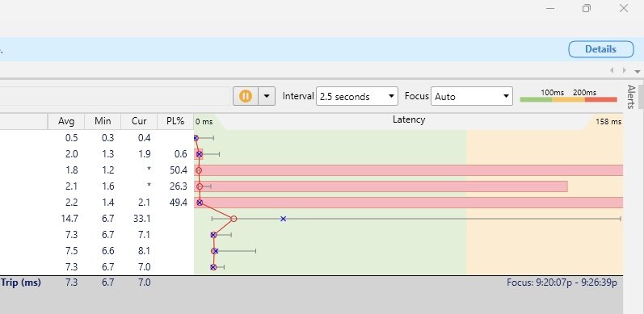The height and width of the screenshot is (314, 644).
Task: Click the scroll-right arrow icon under the banner
Action: click(625, 70)
